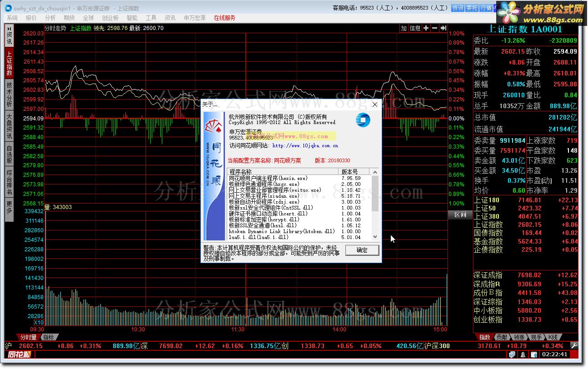The image size is (588, 369).
Task: Select the 领涨 tab in the right panel
Action: click(519, 337)
